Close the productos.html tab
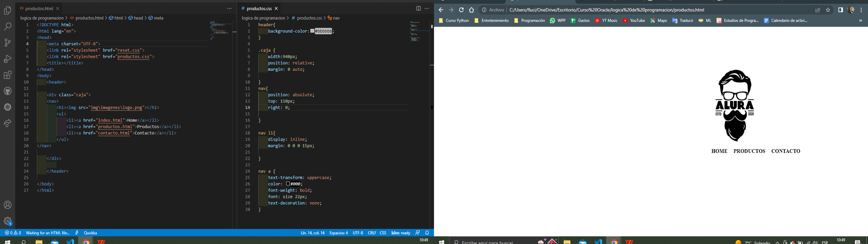This screenshot has height=244, width=868. click(58, 9)
